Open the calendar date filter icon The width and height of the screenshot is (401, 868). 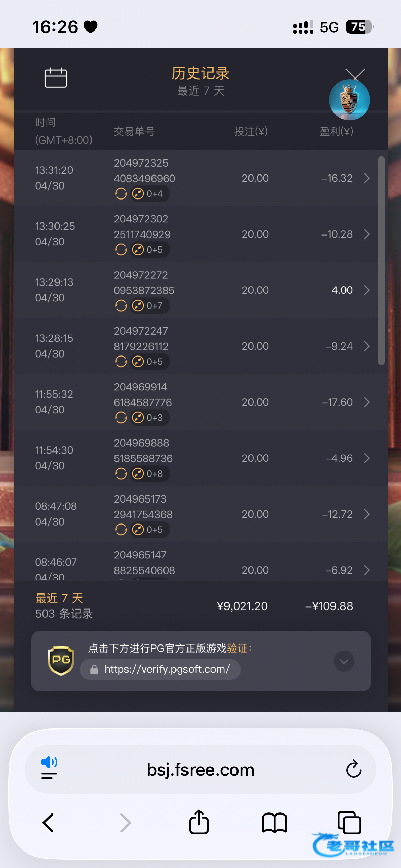tap(56, 77)
